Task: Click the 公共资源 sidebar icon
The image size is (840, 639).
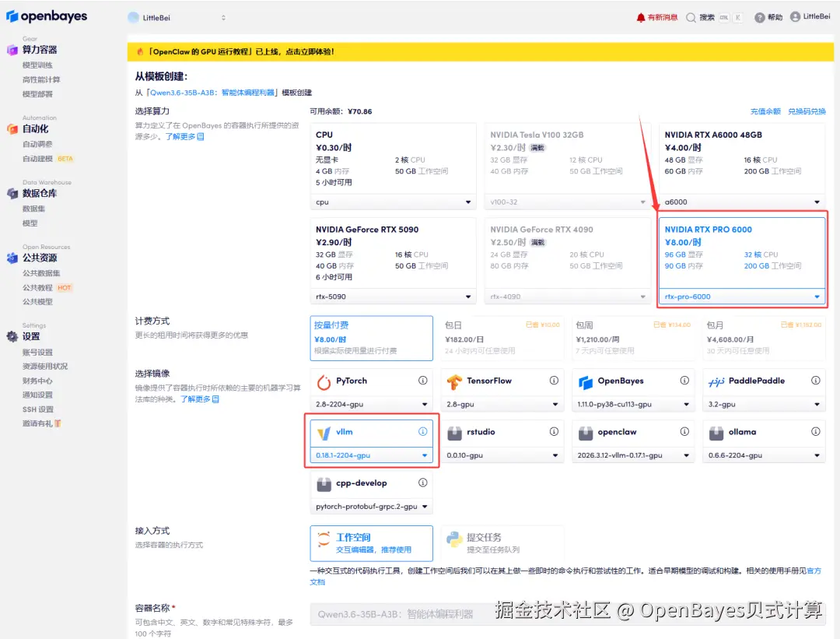Action: [x=12, y=258]
